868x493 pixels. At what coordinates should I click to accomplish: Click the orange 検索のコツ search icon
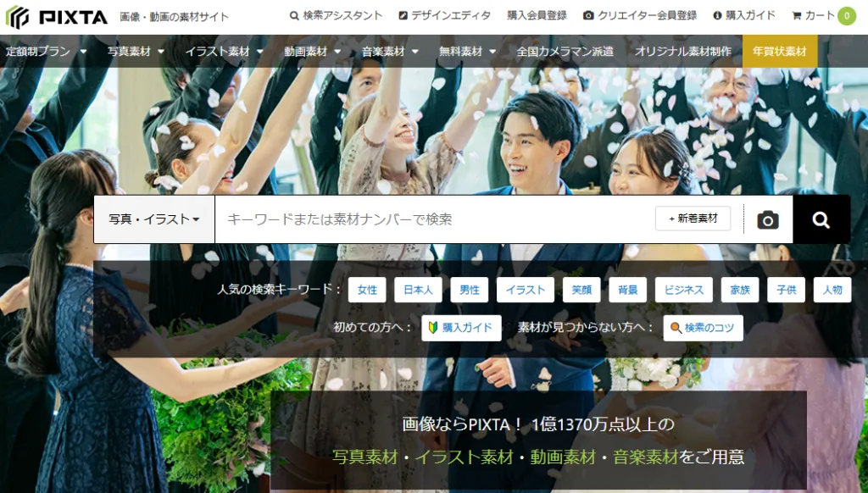pyautogui.click(x=676, y=328)
